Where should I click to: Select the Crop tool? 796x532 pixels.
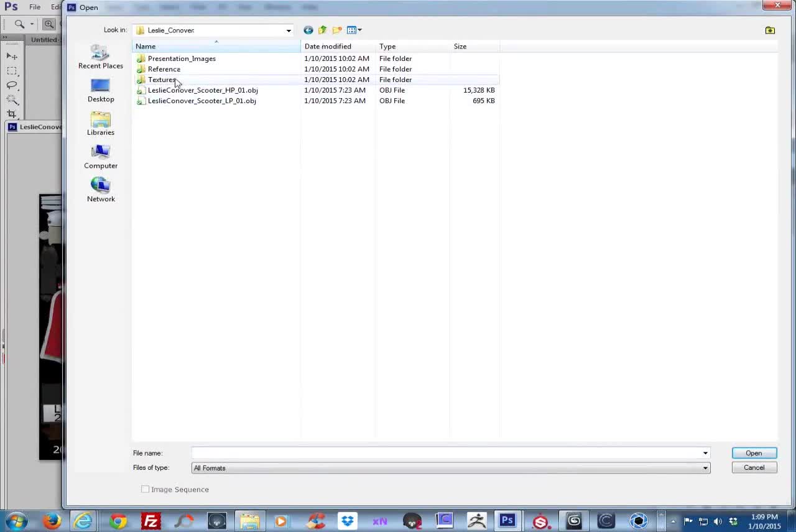click(12, 114)
